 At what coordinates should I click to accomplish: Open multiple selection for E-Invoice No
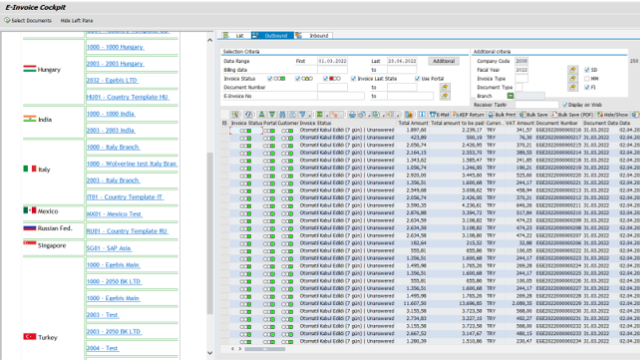445,96
